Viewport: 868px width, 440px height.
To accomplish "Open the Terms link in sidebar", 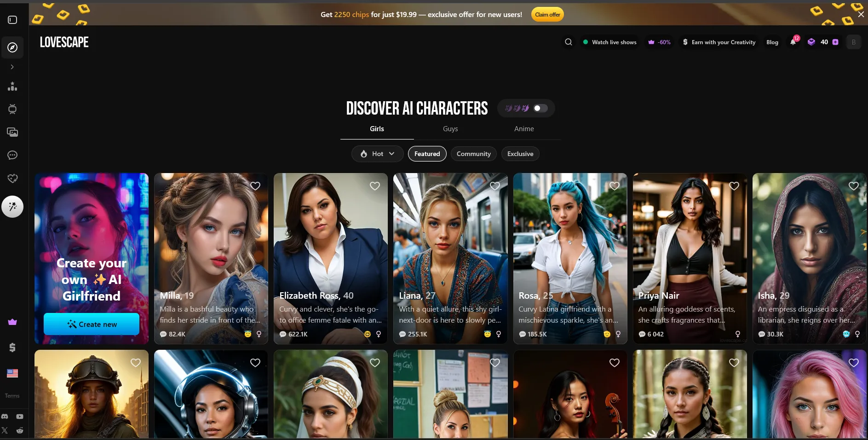I will 12,396.
